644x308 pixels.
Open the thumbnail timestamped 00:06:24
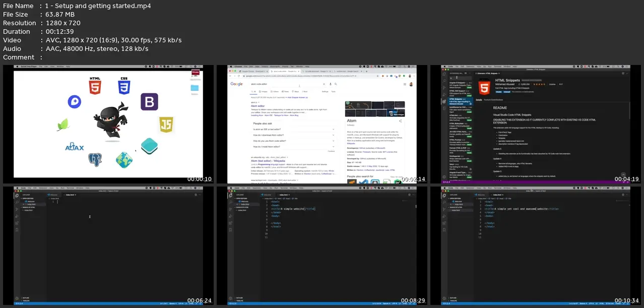coord(108,245)
